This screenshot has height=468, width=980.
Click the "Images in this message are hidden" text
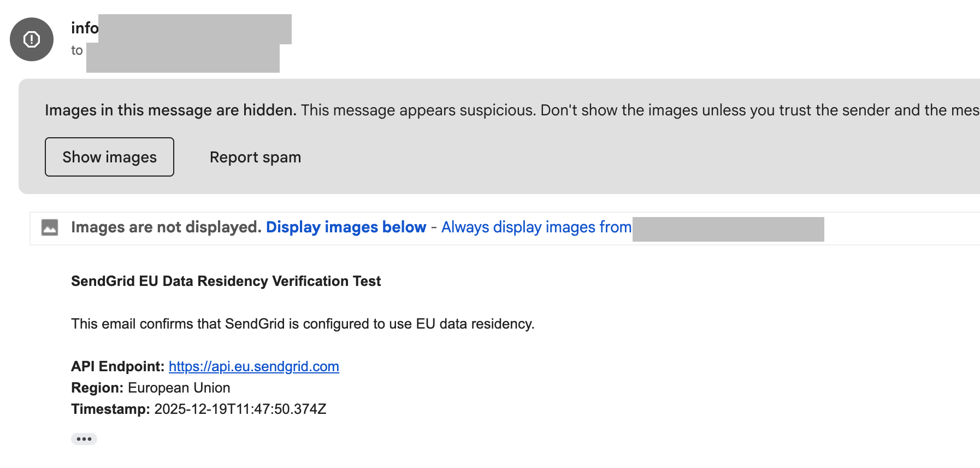(170, 110)
